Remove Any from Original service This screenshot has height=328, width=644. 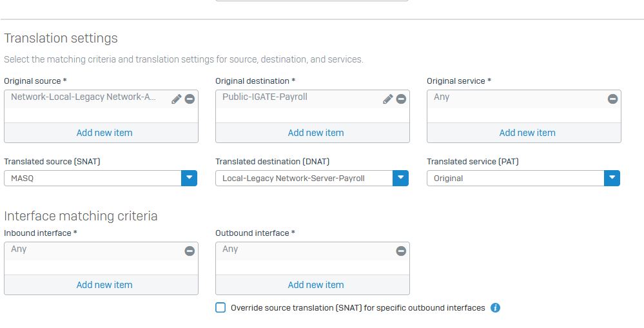[613, 99]
